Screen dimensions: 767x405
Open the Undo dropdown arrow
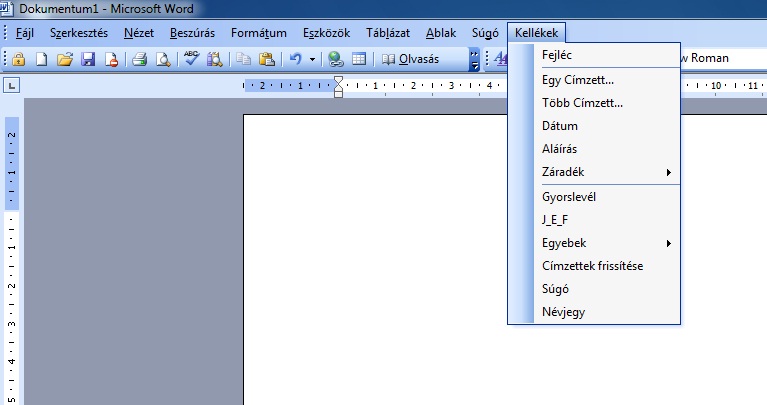tap(312, 59)
